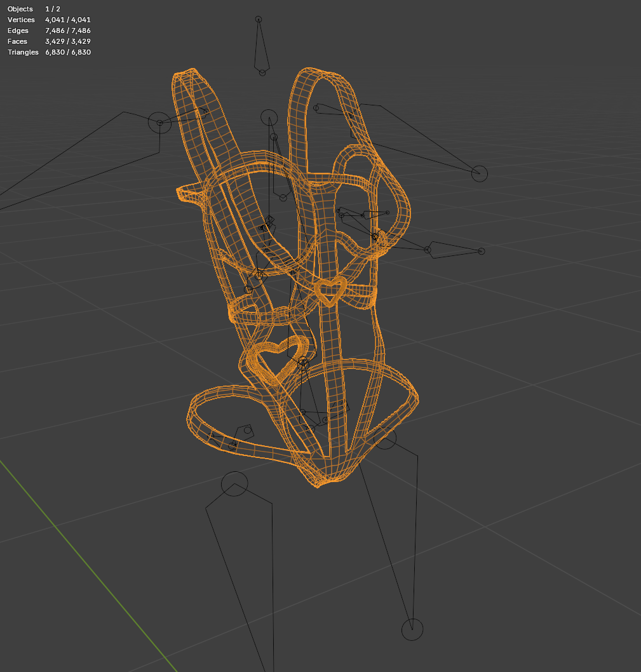641x672 pixels.
Task: Click the Edges 7,486 count text
Action: (x=68, y=30)
